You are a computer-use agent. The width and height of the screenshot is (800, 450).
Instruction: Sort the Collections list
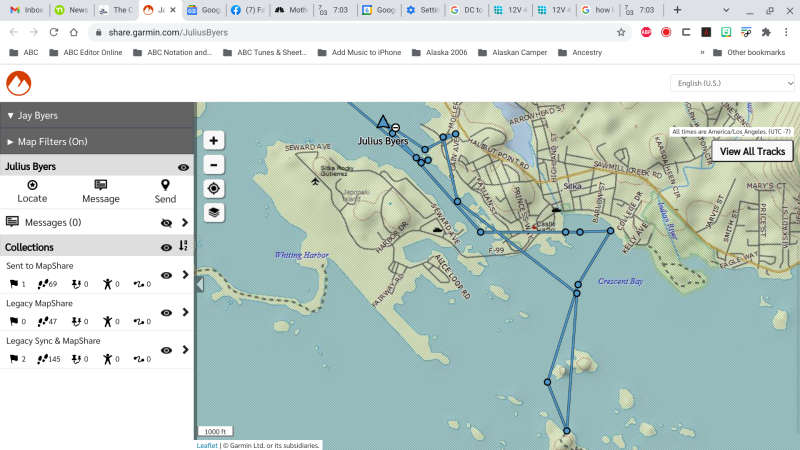(x=183, y=246)
